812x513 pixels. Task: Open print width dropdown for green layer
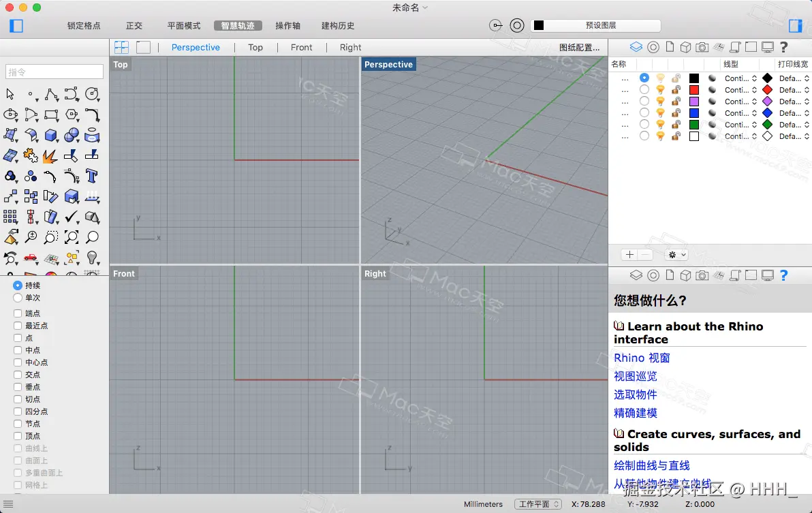[794, 125]
